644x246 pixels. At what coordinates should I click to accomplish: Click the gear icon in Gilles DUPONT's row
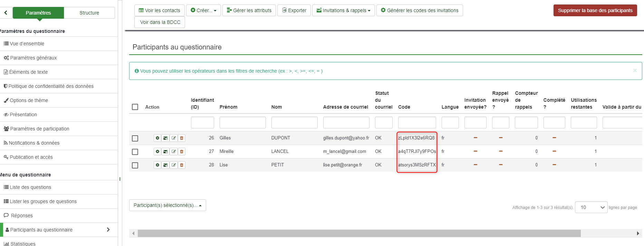pyautogui.click(x=157, y=138)
